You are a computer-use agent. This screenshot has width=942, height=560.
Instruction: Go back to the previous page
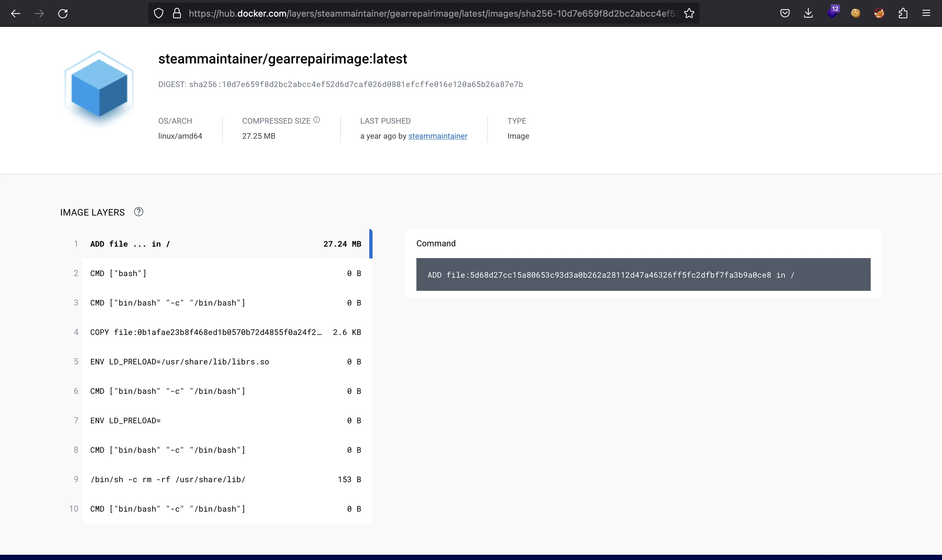point(15,14)
